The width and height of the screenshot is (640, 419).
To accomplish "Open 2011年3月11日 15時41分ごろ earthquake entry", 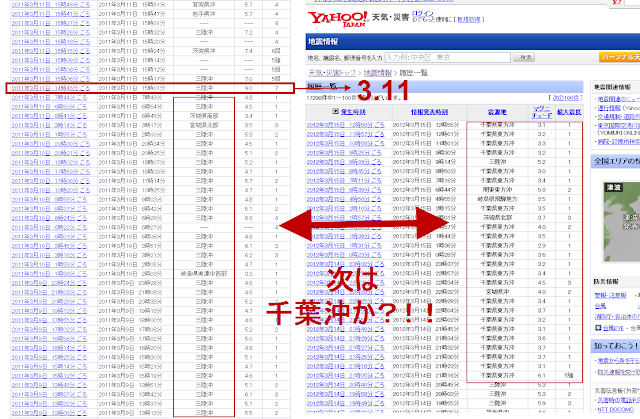I will tap(51, 14).
